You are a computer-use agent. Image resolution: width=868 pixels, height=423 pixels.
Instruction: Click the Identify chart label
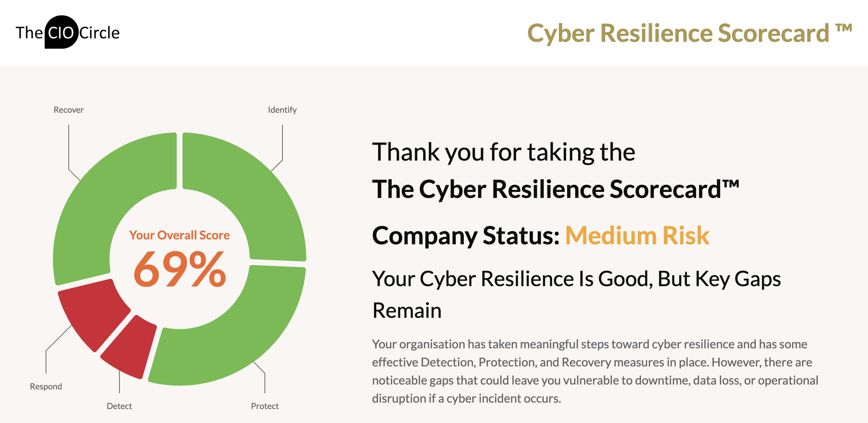coord(282,110)
